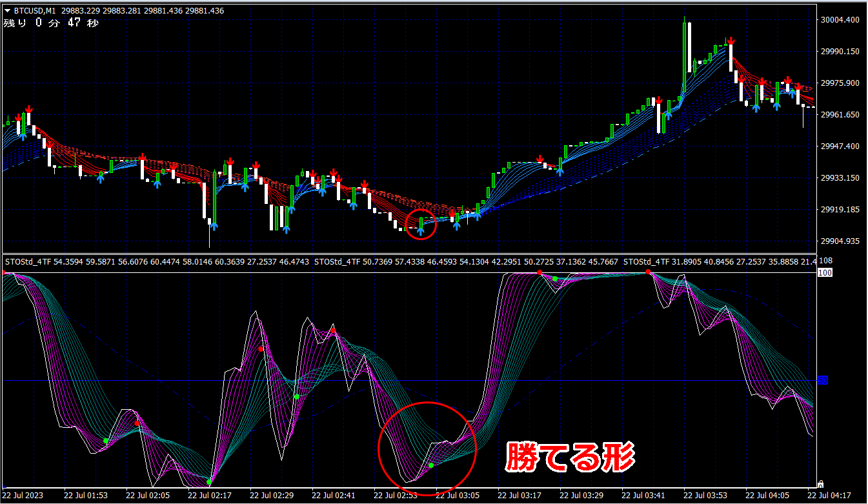Open the chart menu triangle beside BTCUSD,M1
The image size is (868, 504).
(x=7, y=10)
